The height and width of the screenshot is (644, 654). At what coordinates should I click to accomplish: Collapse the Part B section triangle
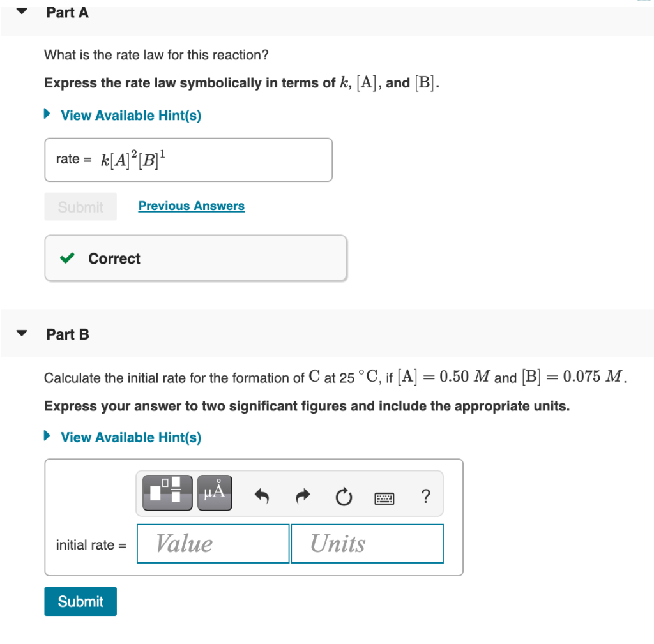[20, 332]
